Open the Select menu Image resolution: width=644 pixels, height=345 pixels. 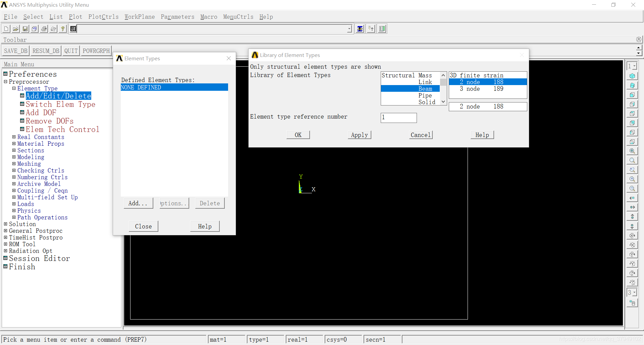point(33,17)
